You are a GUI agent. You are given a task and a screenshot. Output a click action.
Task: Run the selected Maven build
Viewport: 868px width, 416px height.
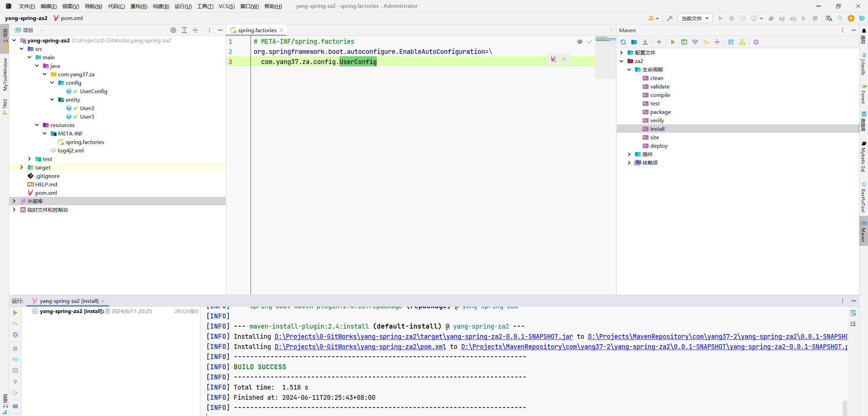point(673,42)
